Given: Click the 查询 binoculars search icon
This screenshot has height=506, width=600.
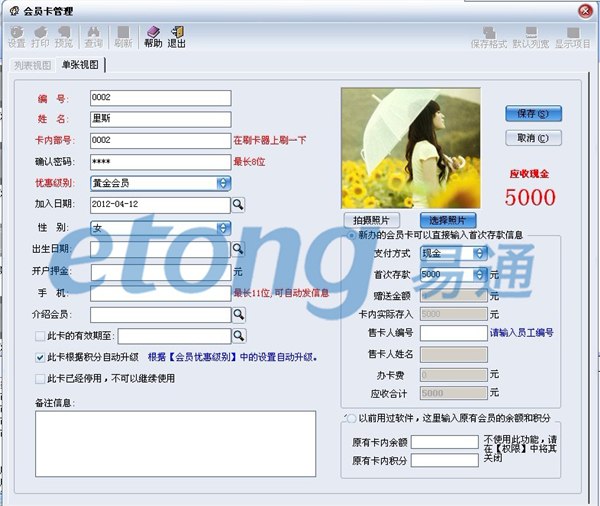Looking at the screenshot, I should 93,37.
